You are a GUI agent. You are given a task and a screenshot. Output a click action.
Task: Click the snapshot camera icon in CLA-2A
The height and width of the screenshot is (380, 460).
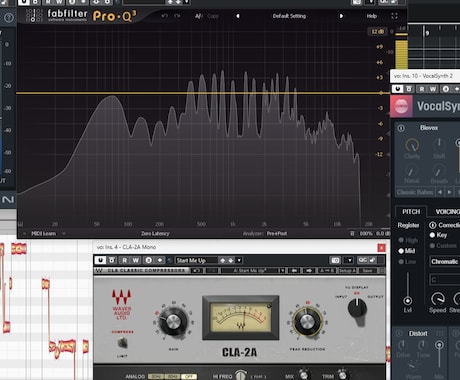(x=336, y=260)
